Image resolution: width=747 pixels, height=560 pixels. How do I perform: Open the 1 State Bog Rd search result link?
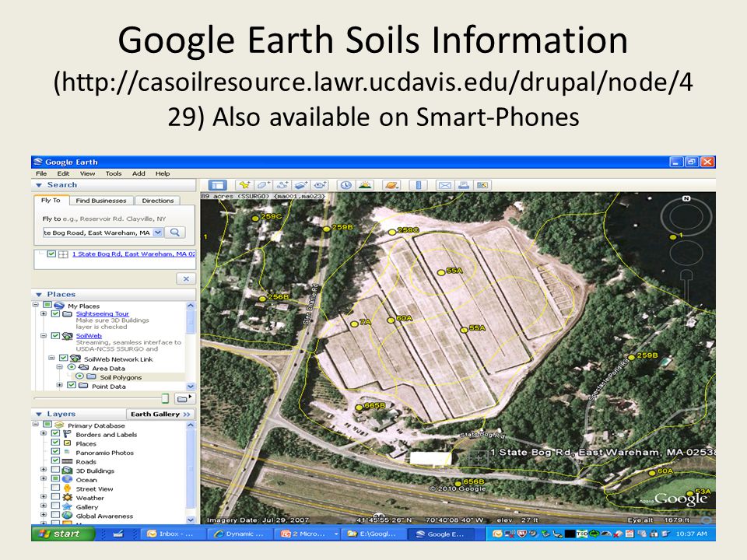133,254
